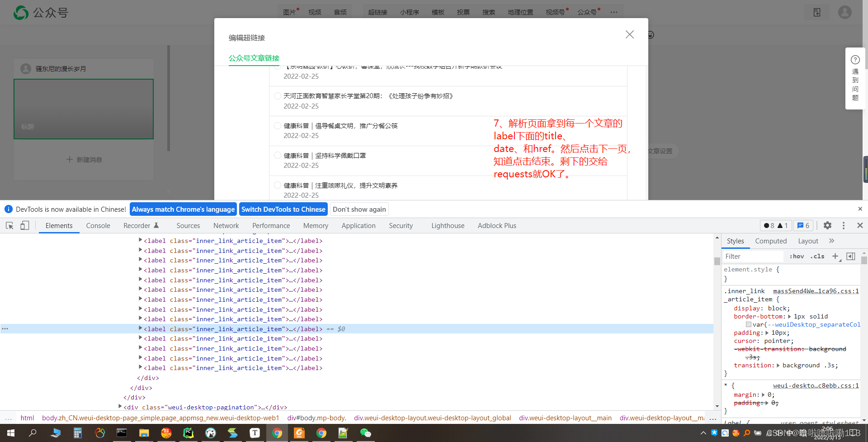Click the help question mark icon
Screen dimensions: 868x442
click(855, 60)
